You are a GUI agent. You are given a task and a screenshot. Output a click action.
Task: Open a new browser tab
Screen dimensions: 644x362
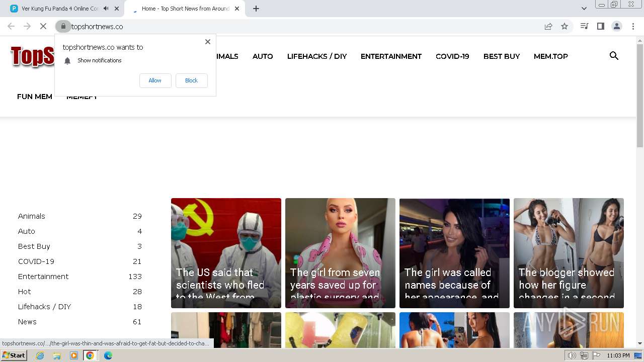point(256,9)
